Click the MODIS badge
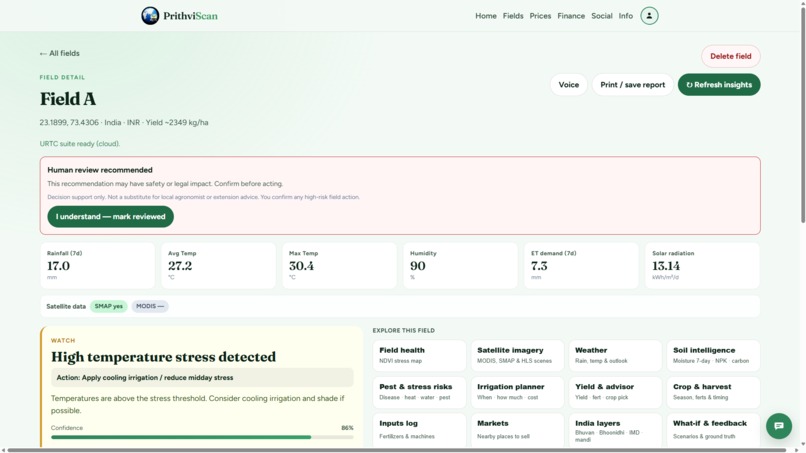The height and width of the screenshot is (453, 806). click(150, 306)
